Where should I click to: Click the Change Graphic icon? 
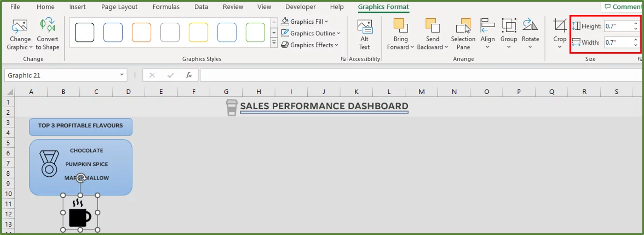20,25
